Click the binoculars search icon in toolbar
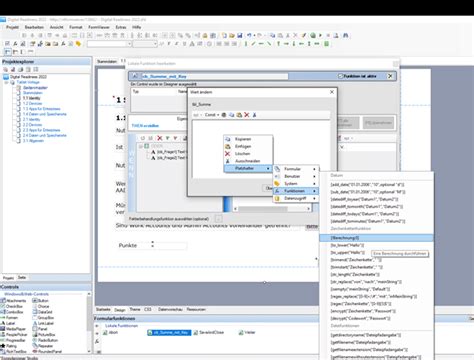The image size is (474, 360). click(346, 35)
